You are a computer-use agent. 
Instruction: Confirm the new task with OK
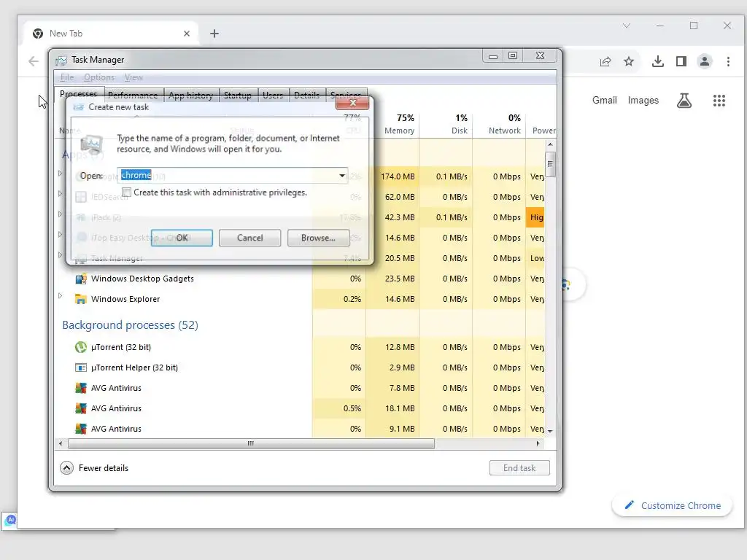[x=182, y=238]
